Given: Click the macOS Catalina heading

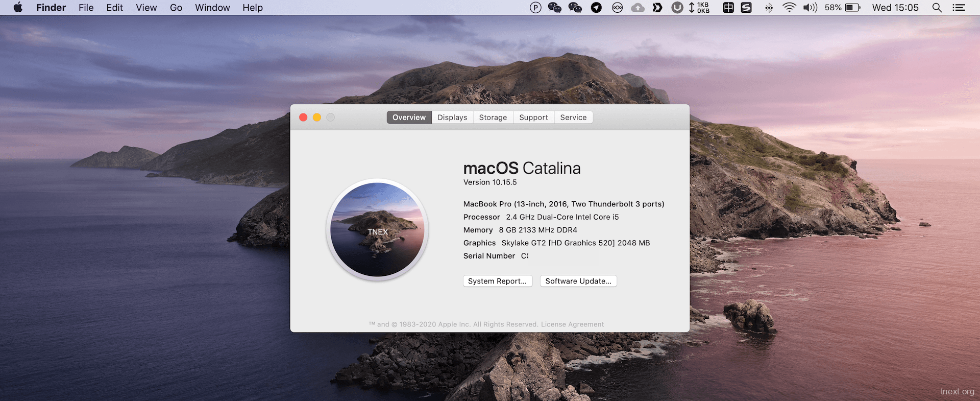Looking at the screenshot, I should click(x=522, y=168).
